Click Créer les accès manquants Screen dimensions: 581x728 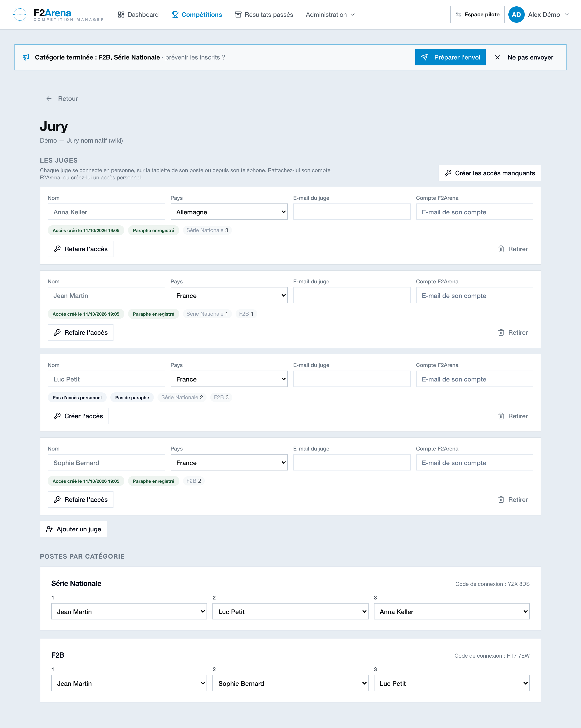click(490, 173)
